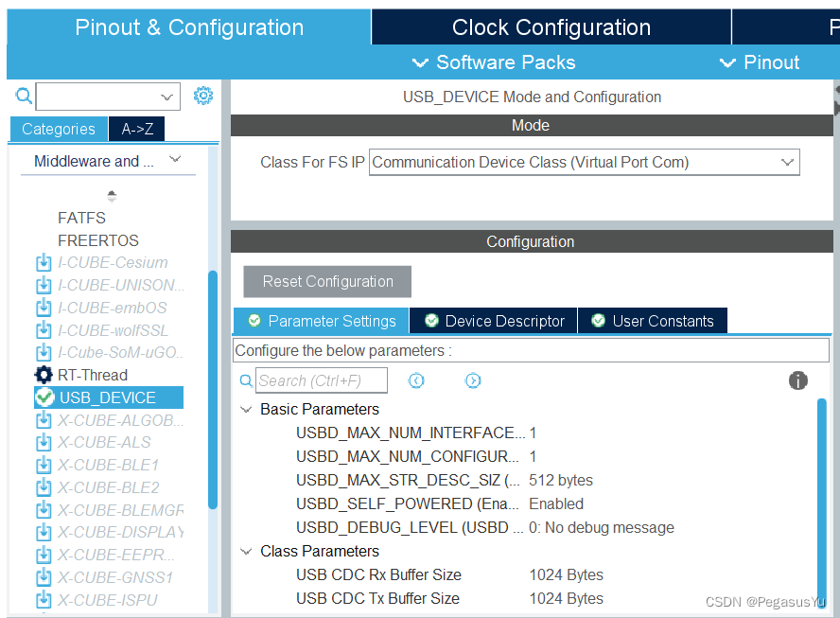Click download icon next to I-CUBE-UNISON
This screenshot has height=618, width=840.
pyautogui.click(x=44, y=285)
